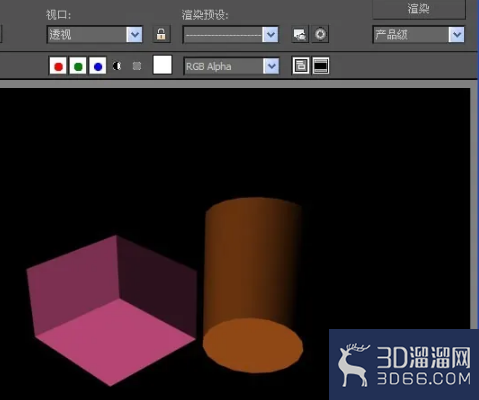Open the 产品级 render mode dropdown

[x=419, y=34]
